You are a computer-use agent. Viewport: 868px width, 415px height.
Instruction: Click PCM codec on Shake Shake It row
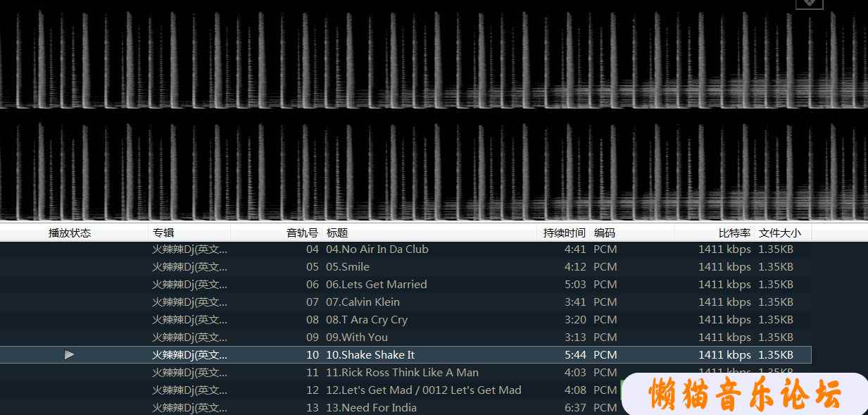coord(605,354)
